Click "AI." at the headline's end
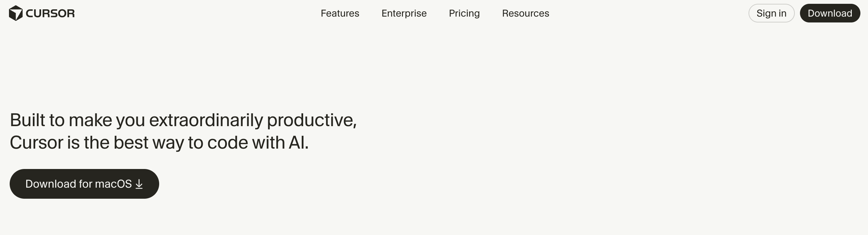Viewport: 868px width, 235px height. [298, 142]
